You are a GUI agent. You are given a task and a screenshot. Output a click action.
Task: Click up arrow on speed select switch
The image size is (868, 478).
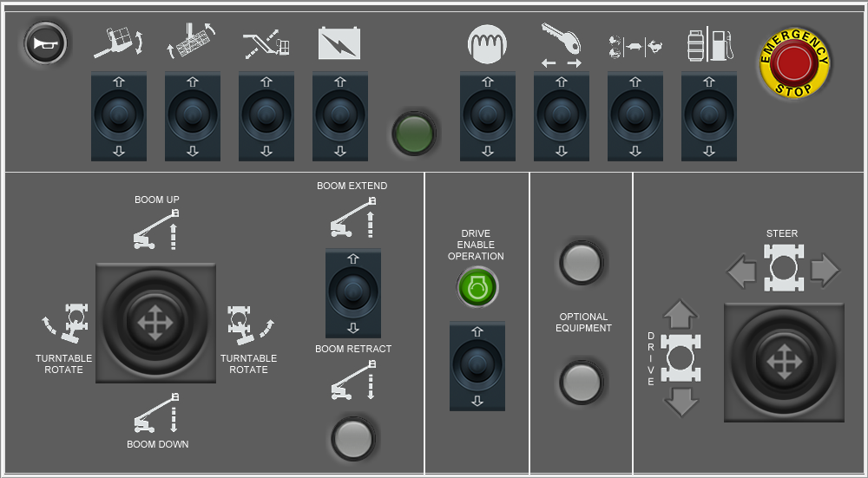pos(635,82)
